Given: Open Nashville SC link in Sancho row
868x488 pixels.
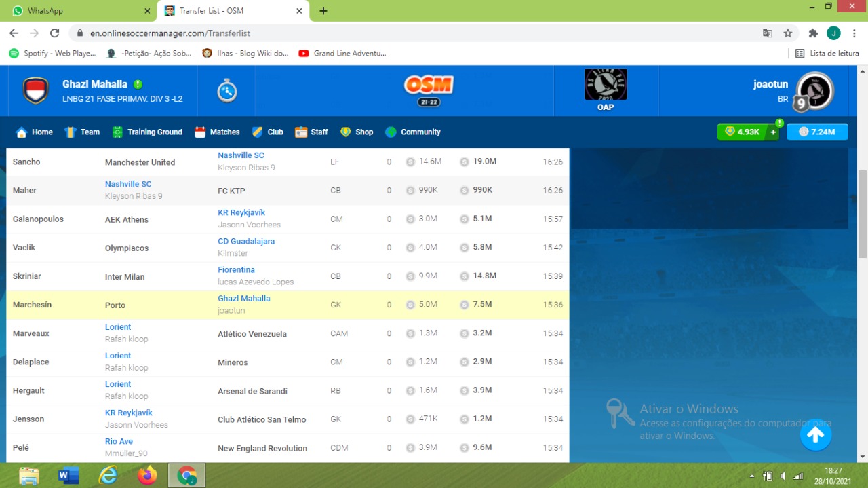Looking at the screenshot, I should (x=241, y=155).
